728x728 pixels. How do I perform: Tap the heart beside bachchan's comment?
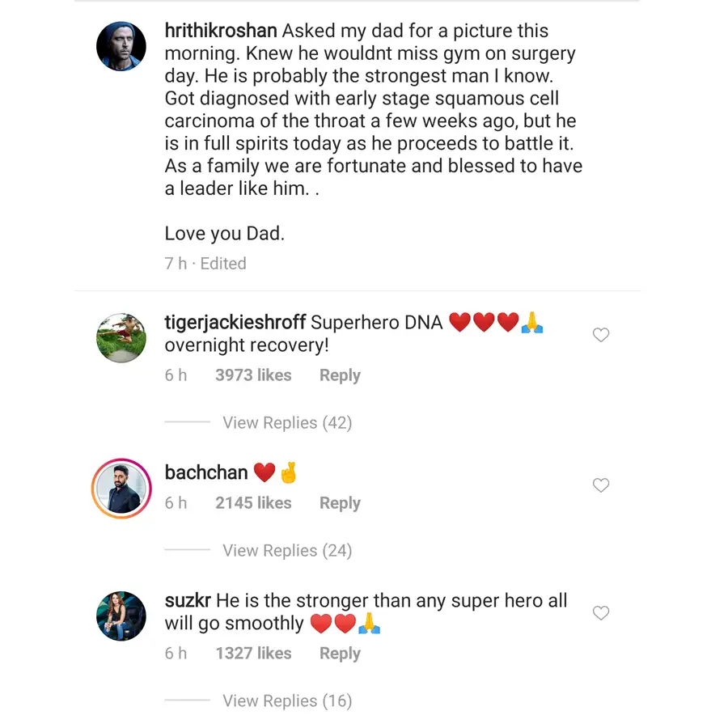(600, 485)
